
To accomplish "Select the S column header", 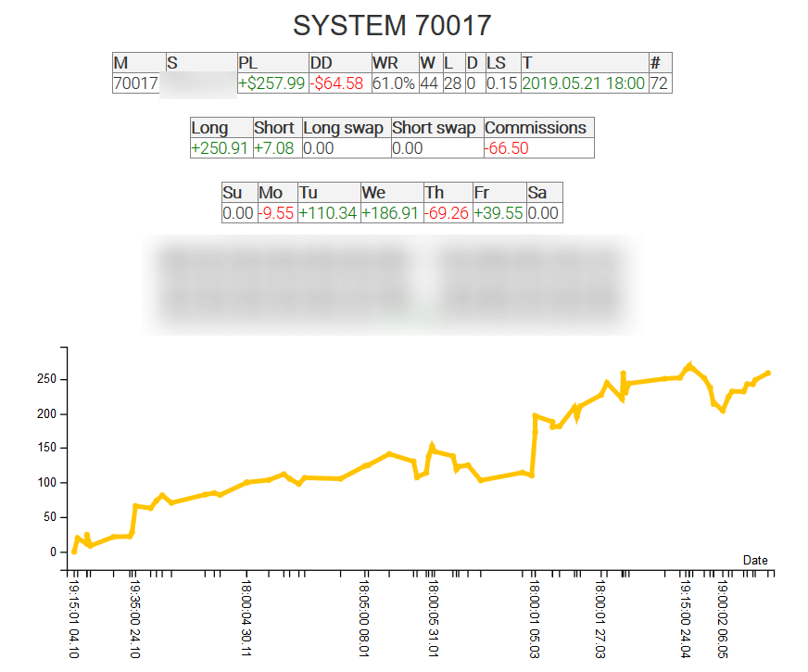I will pyautogui.click(x=201, y=63).
